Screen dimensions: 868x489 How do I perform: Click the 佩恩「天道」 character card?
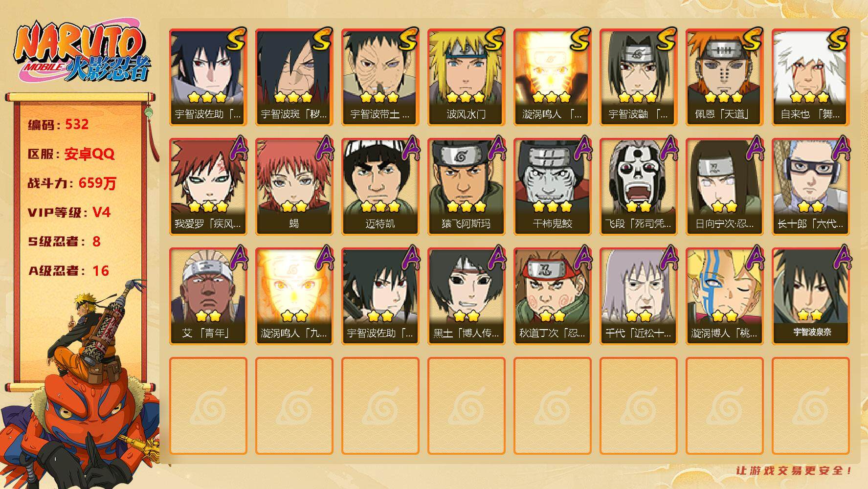tap(724, 77)
